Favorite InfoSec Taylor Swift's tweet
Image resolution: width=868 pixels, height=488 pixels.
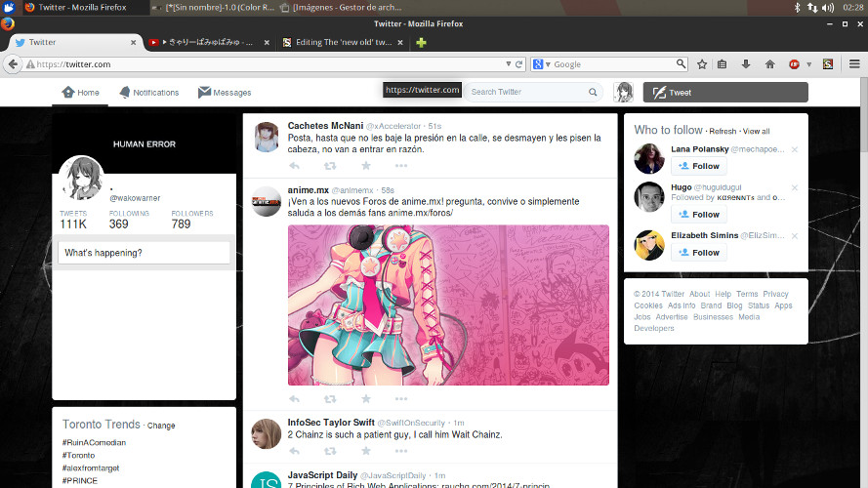click(x=366, y=451)
